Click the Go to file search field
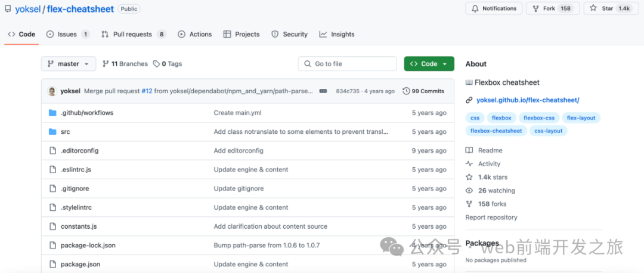This screenshot has height=273, width=644. [x=347, y=64]
